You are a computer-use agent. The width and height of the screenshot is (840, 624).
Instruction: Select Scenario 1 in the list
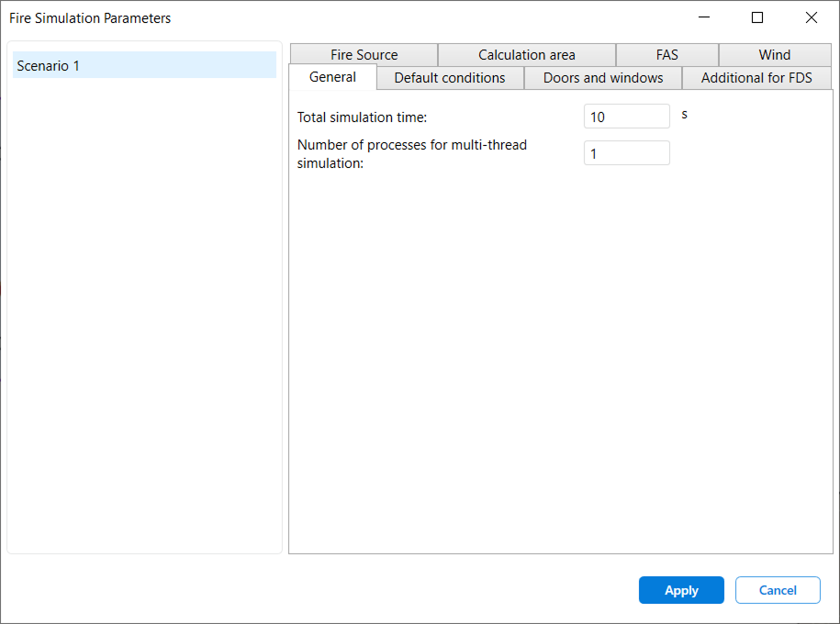tap(144, 65)
